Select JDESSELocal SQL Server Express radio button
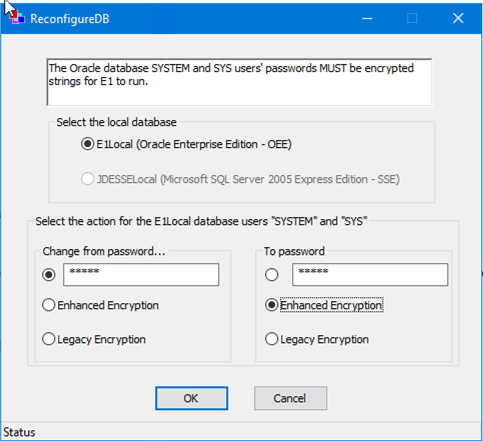 tap(87, 179)
